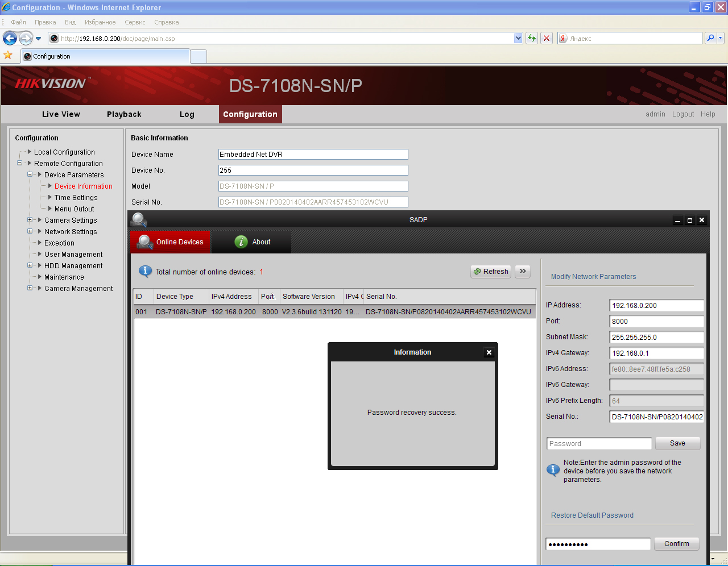Click the collapse panel double-arrow button
728x566 pixels.
pos(523,272)
